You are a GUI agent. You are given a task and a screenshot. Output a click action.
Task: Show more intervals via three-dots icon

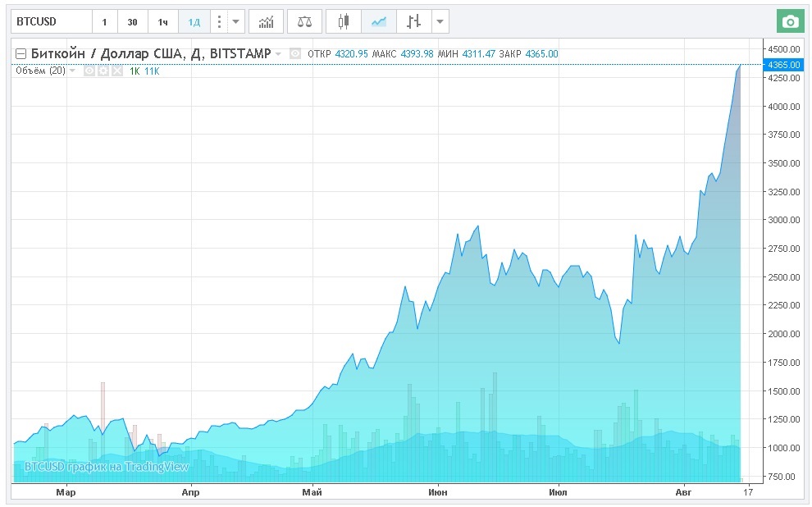(220, 22)
